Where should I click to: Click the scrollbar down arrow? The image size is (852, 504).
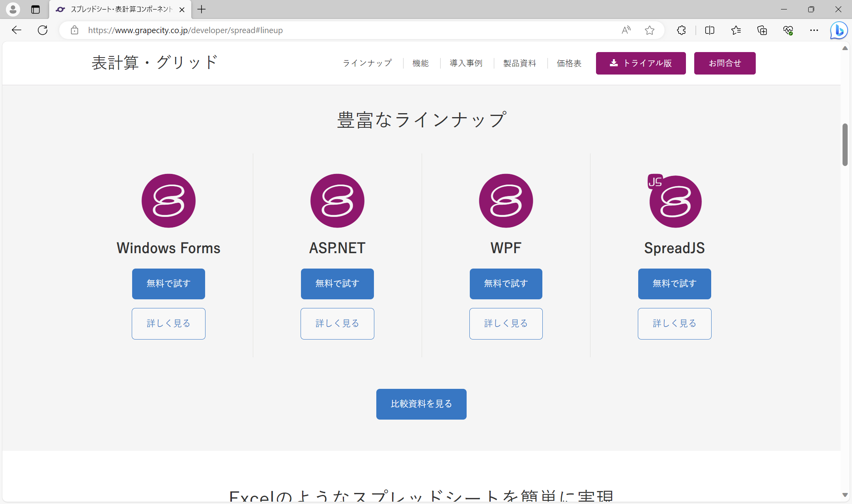coord(845,495)
